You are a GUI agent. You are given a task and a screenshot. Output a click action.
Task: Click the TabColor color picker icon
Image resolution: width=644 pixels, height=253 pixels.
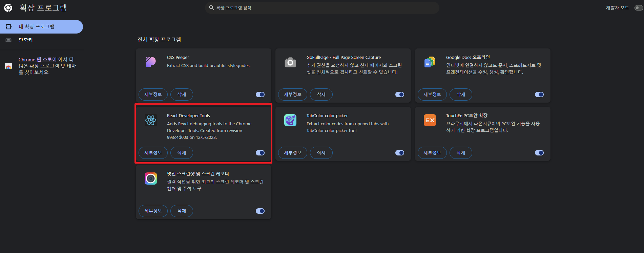click(x=290, y=120)
